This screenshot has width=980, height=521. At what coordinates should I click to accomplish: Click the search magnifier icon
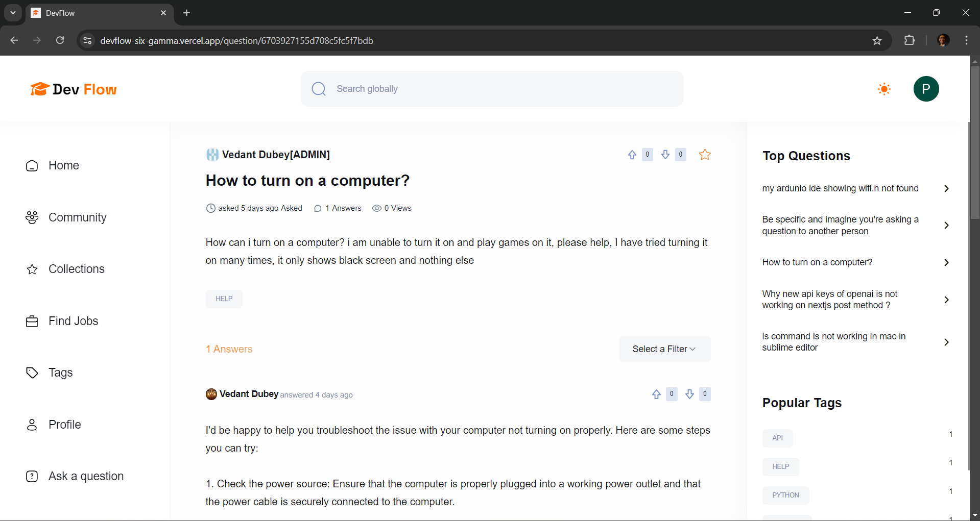319,89
